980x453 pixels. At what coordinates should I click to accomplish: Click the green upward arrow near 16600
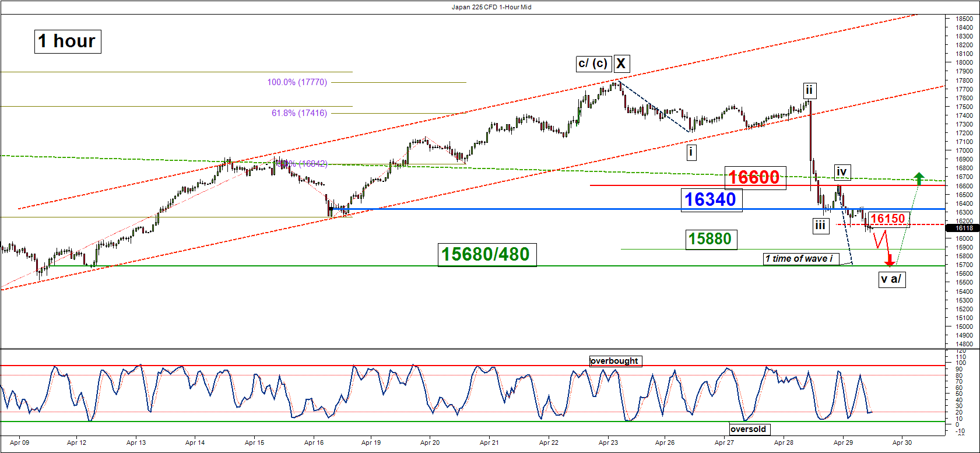click(x=919, y=177)
